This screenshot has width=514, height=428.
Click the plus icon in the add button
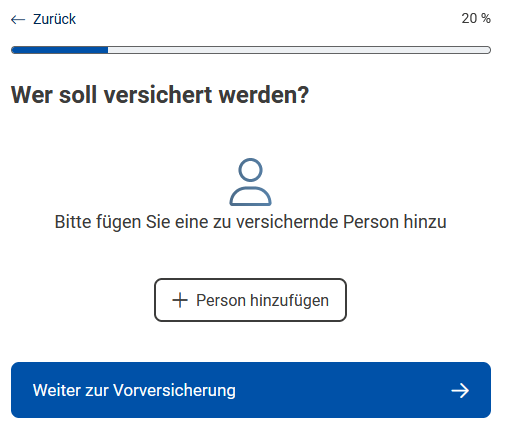tap(180, 300)
